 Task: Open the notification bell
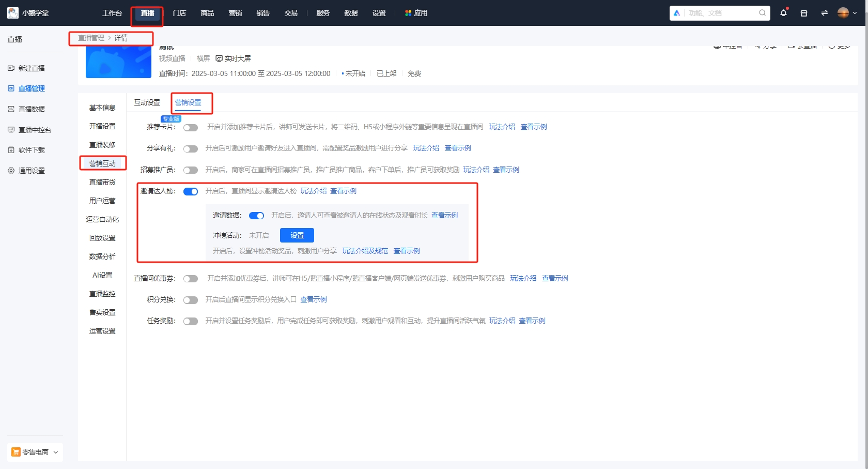(783, 12)
